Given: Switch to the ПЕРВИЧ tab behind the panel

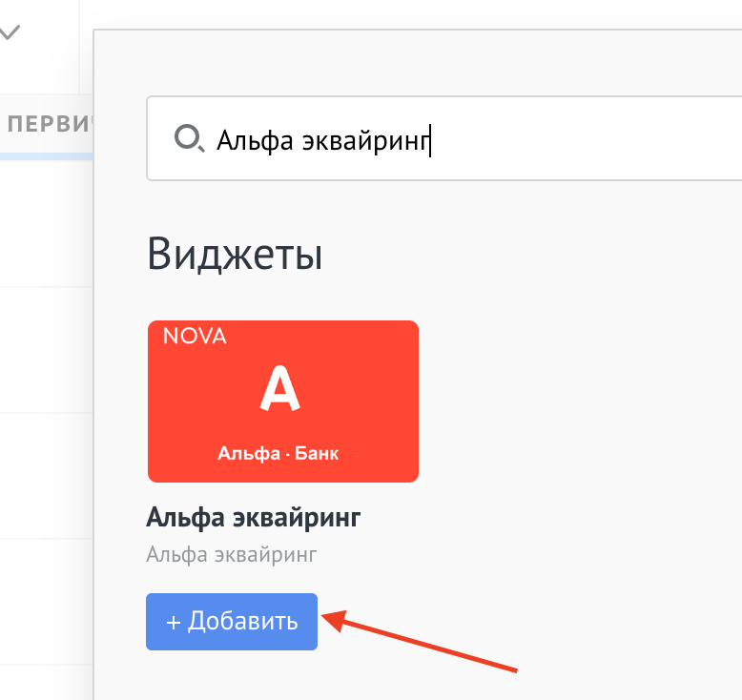Looking at the screenshot, I should click(48, 124).
